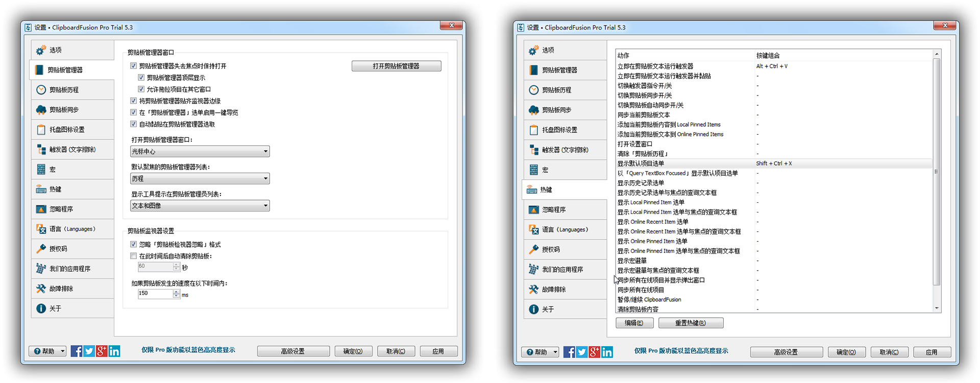Open LinkedIn icon in left window
980x383 pixels.
click(x=114, y=351)
